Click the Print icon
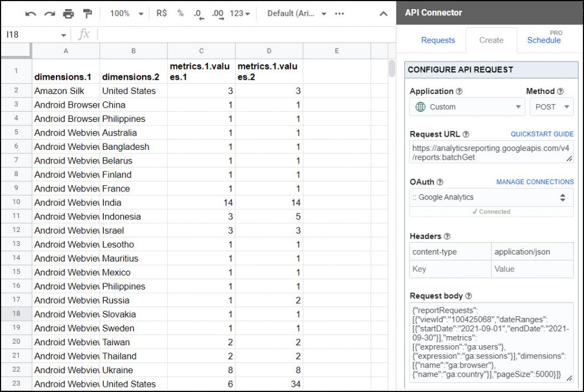This screenshot has height=392, width=584. 68,14
